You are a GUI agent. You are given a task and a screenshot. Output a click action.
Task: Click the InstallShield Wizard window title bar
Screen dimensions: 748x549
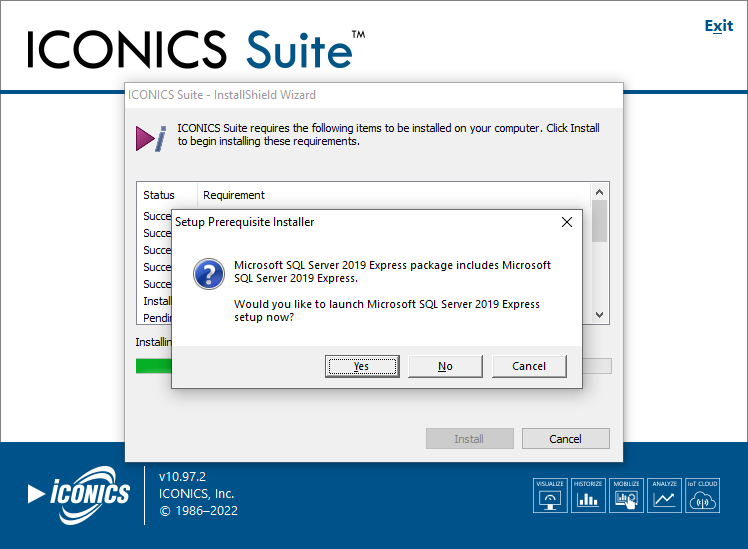point(374,95)
